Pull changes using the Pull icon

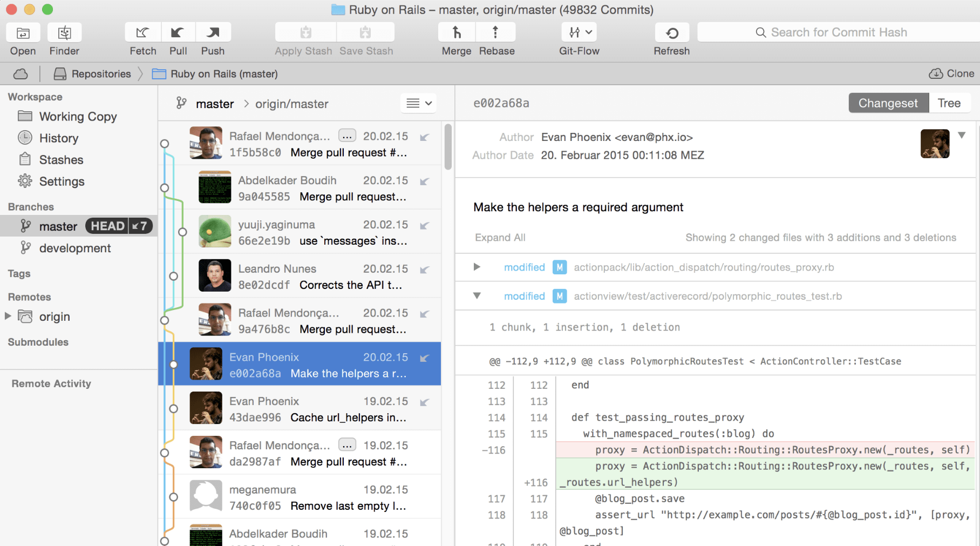coord(178,33)
